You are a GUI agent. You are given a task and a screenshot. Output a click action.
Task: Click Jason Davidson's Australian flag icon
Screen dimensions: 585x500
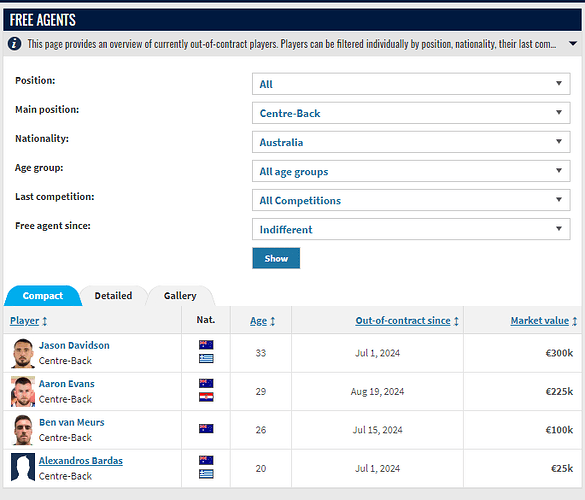click(206, 344)
